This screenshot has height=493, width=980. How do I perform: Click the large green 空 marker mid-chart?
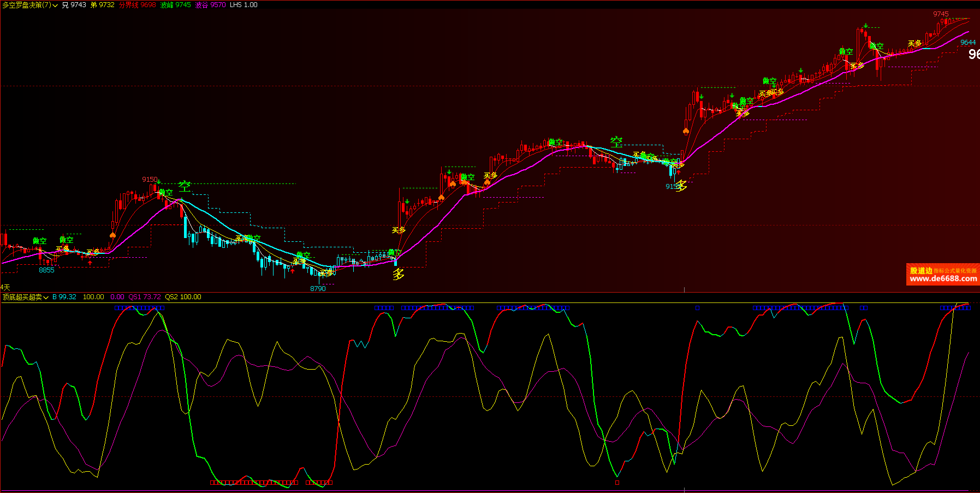pyautogui.click(x=616, y=142)
